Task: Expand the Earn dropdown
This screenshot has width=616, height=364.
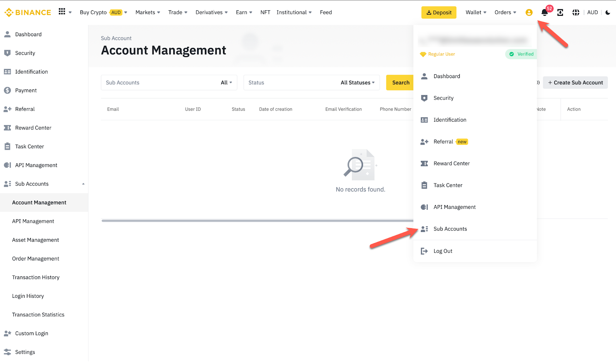Action: (x=244, y=12)
